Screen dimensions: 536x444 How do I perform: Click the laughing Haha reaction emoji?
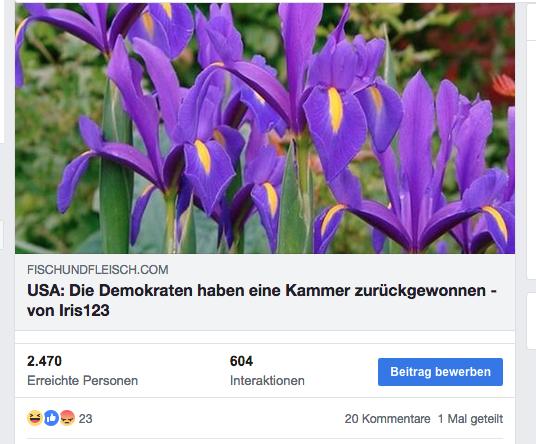(35, 418)
